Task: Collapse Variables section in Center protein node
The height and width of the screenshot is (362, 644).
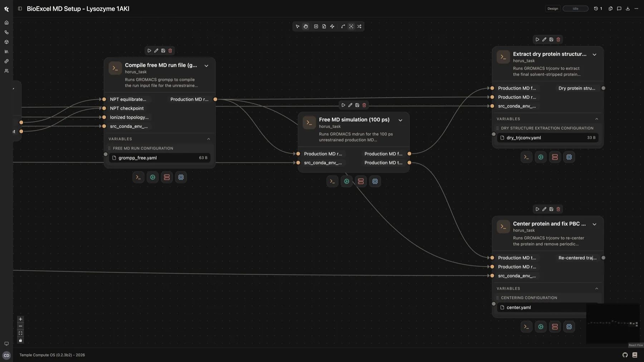Action: 596,289
